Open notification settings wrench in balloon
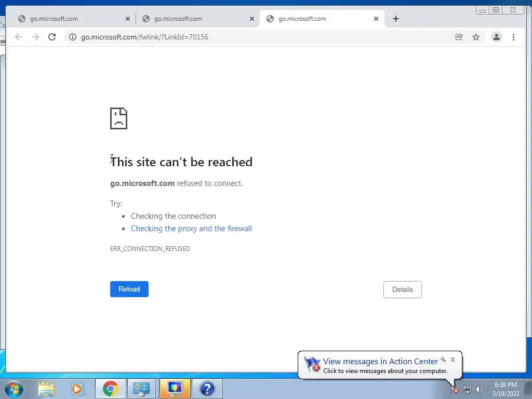The image size is (532, 399). (443, 360)
